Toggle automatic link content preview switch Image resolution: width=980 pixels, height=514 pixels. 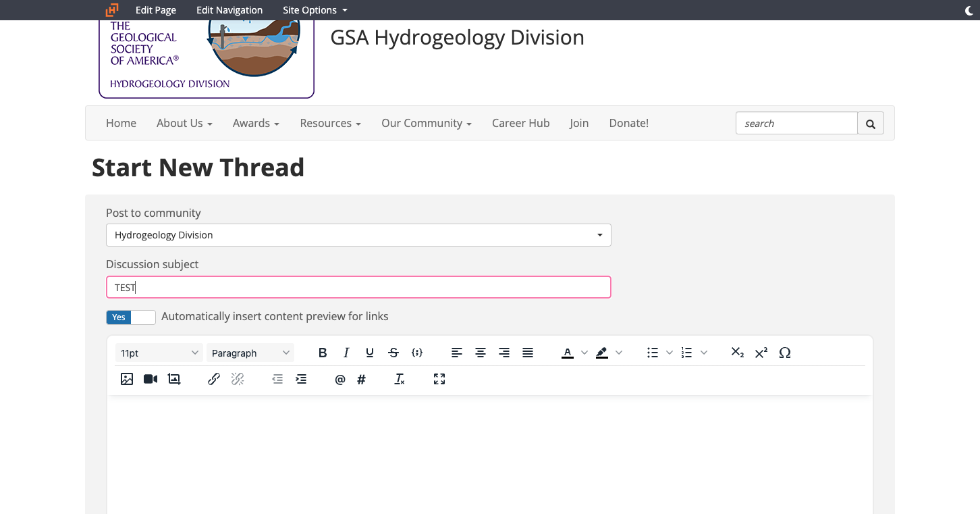coord(131,317)
